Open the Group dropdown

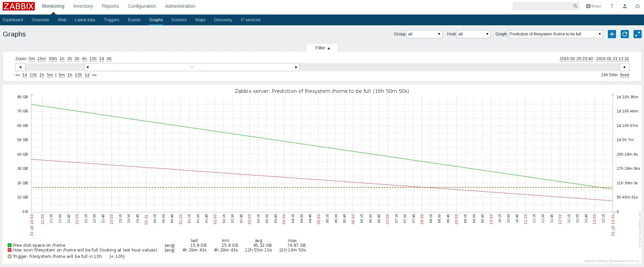424,34
